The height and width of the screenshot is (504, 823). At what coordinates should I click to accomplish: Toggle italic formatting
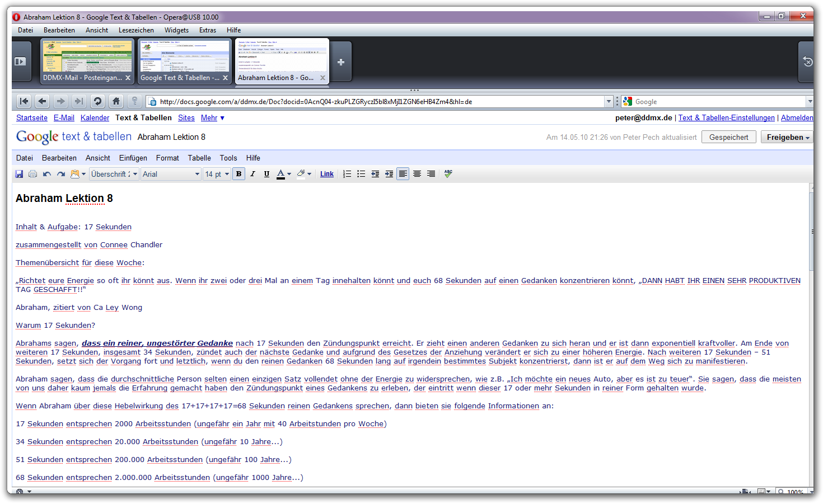pos(252,174)
